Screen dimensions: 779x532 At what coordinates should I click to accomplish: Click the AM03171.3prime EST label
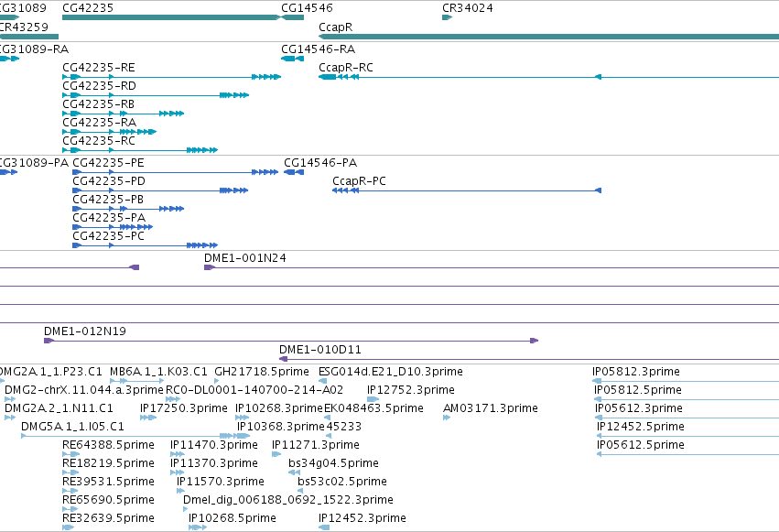click(x=491, y=408)
